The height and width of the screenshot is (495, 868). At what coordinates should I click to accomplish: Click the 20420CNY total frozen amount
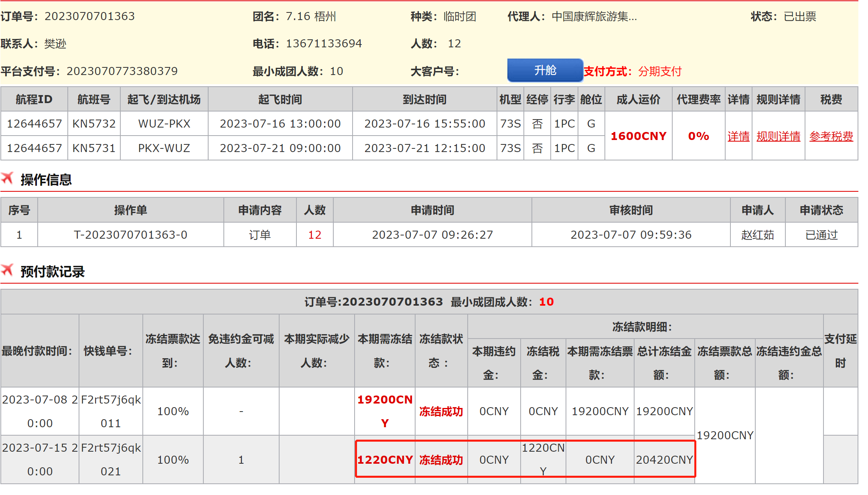664,460
